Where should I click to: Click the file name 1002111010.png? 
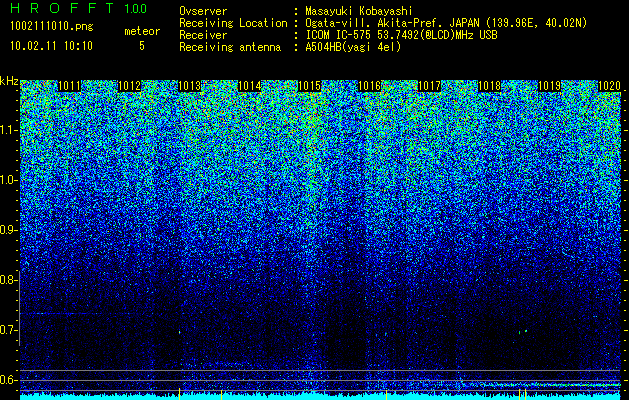coord(52,27)
